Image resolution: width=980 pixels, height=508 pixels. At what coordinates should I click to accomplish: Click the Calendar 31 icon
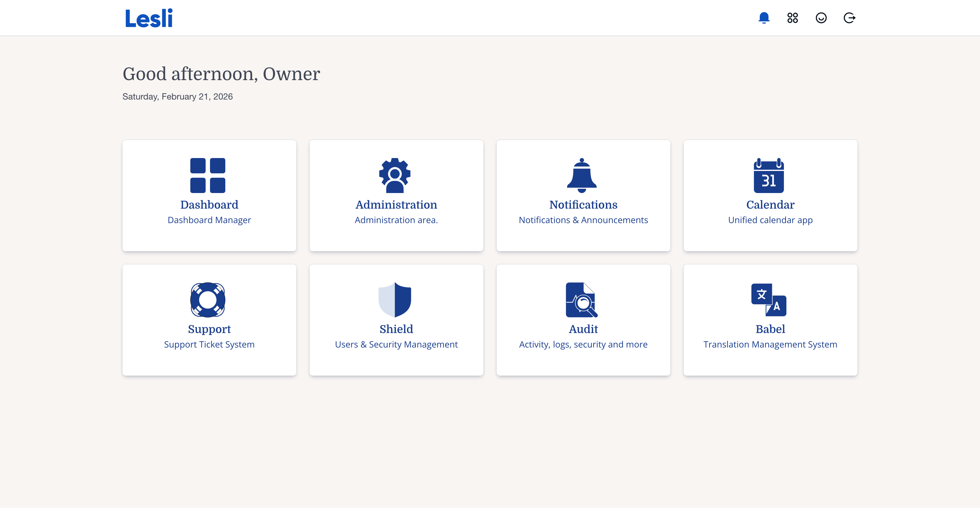click(x=769, y=176)
